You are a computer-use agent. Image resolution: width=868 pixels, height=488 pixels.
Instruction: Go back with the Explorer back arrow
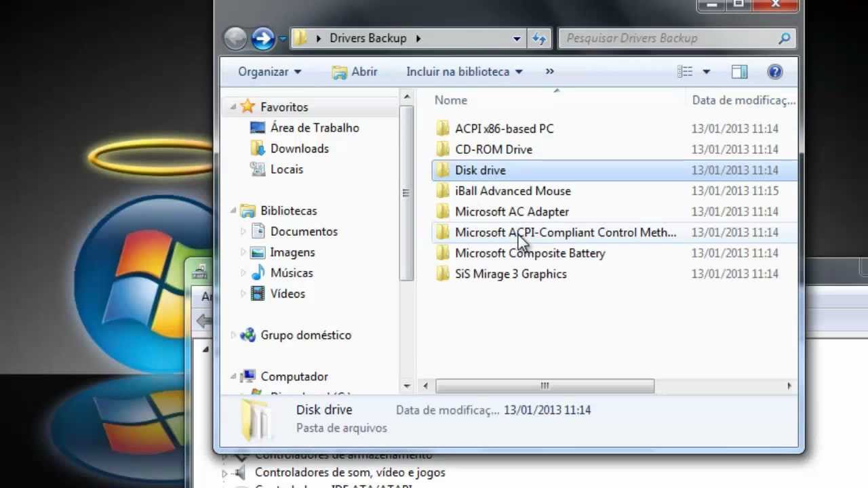tap(235, 39)
